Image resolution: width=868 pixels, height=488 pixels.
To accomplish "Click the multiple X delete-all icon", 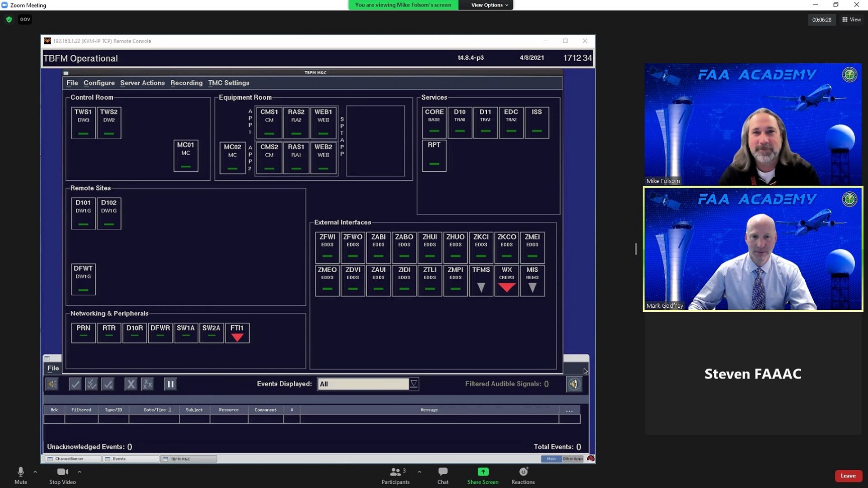I will (147, 384).
